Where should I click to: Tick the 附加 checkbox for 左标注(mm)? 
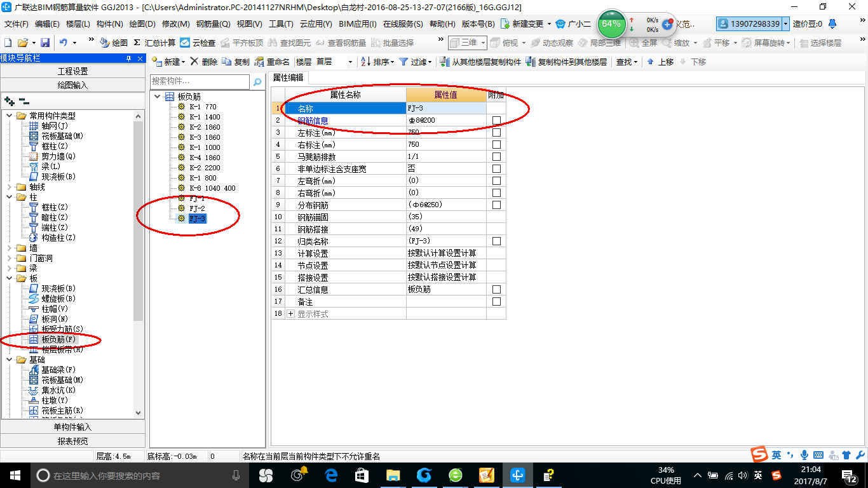496,133
